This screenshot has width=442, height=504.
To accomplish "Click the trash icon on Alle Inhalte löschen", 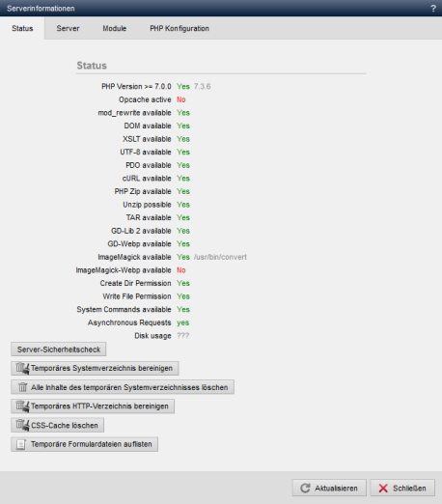I will click(x=22, y=387).
